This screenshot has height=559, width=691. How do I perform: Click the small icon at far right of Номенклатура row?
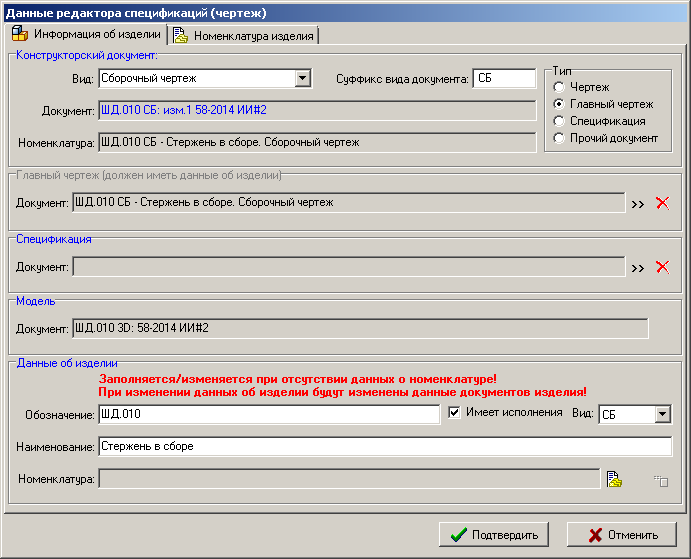click(x=660, y=481)
